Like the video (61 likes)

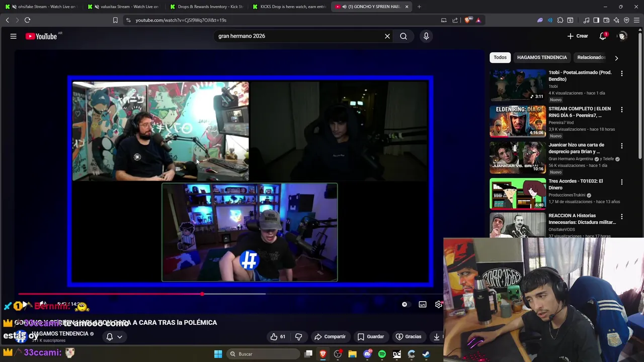tap(278, 336)
